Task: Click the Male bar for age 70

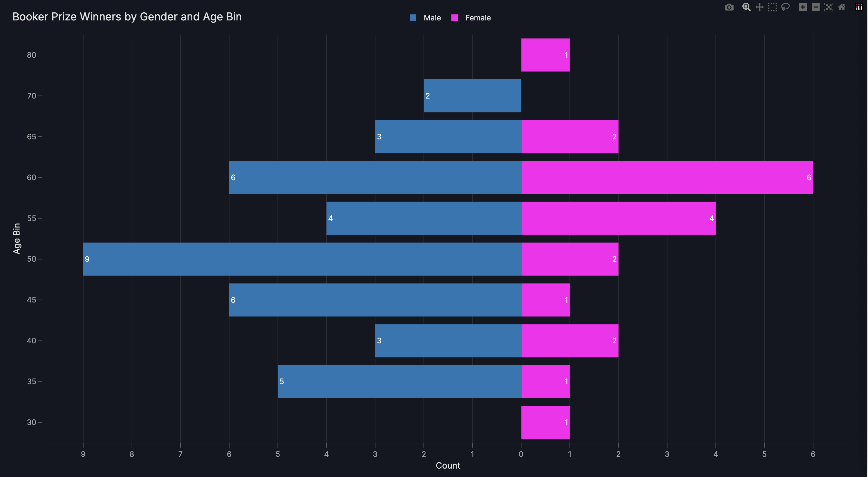Action: [472, 96]
